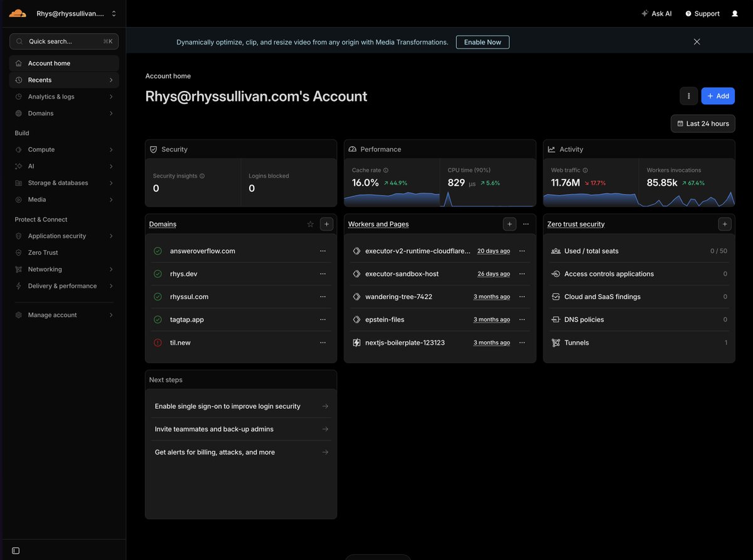
Task: Click til.new red warning status icon
Action: [158, 342]
